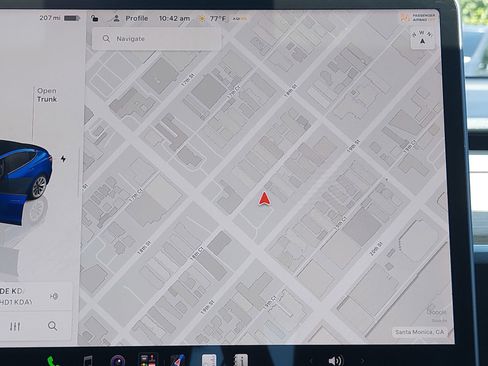Tap the AQI air quality indicator

point(239,19)
